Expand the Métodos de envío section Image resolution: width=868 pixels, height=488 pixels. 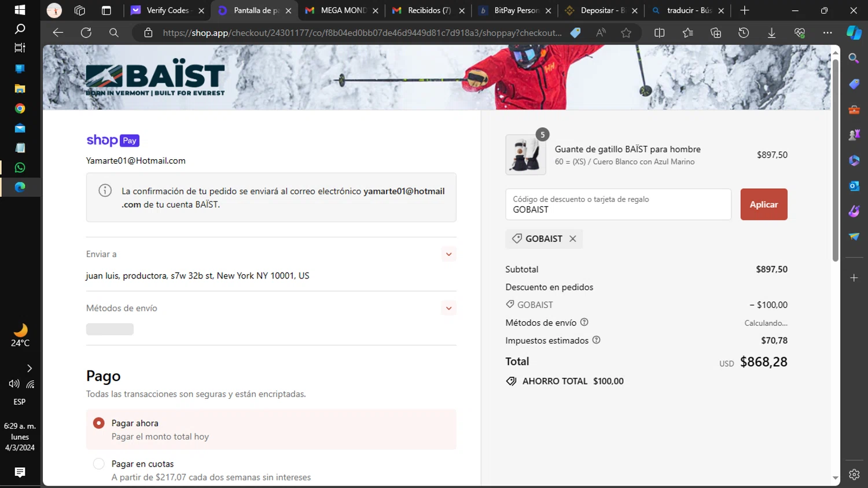pyautogui.click(x=448, y=308)
